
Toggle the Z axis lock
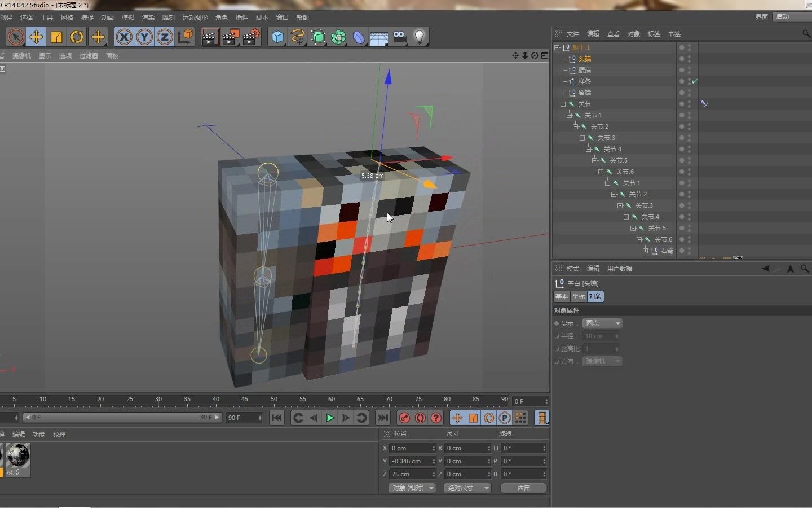coord(165,37)
